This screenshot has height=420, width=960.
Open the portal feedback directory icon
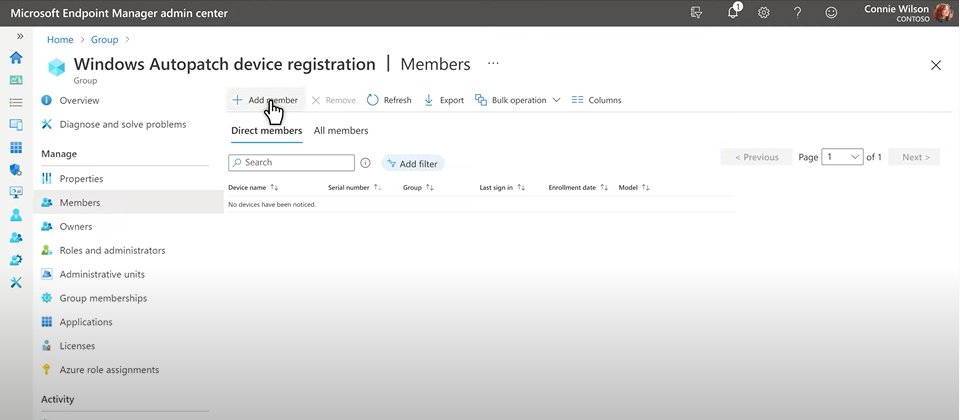click(x=696, y=12)
